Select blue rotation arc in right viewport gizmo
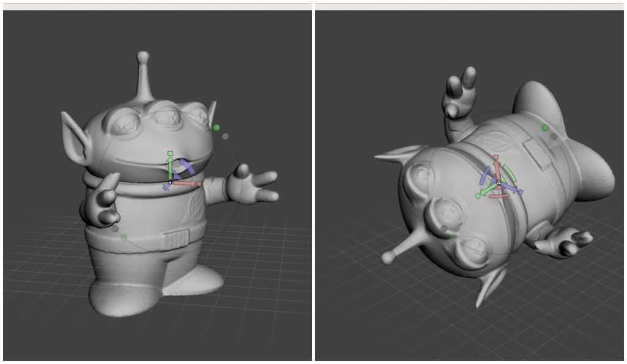The height and width of the screenshot is (364, 627). pyautogui.click(x=484, y=175)
